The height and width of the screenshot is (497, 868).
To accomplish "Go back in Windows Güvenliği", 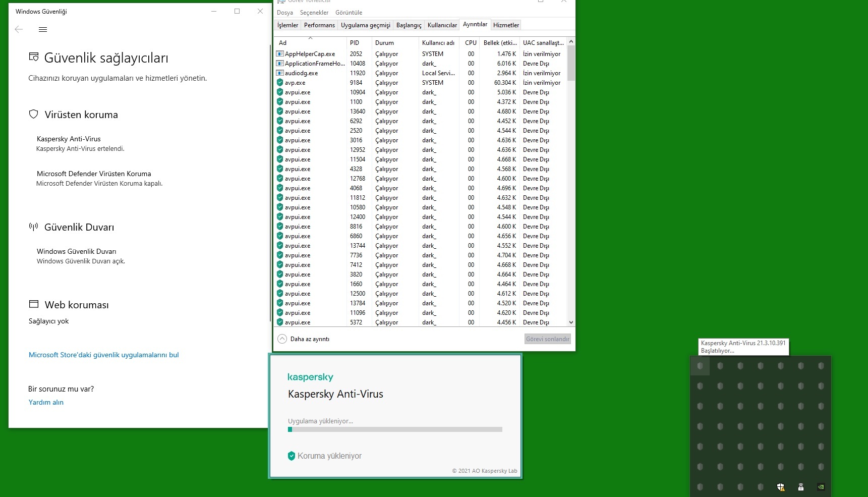I will tap(19, 29).
